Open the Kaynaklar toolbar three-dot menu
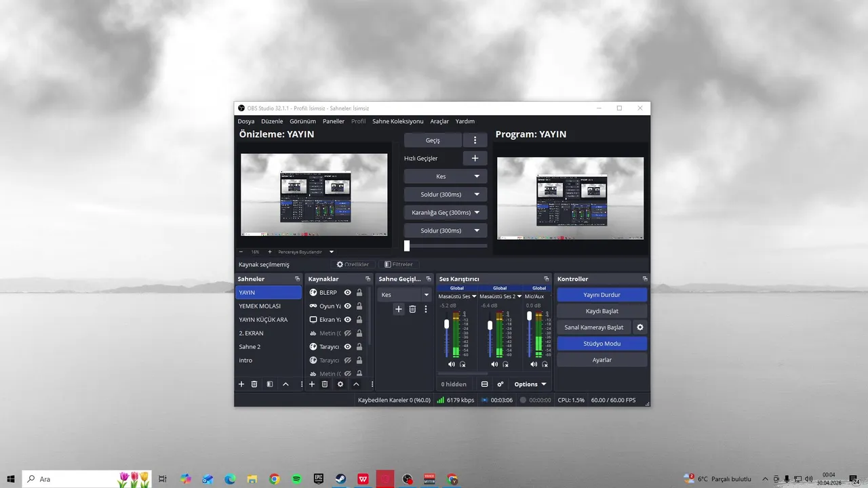 point(372,384)
